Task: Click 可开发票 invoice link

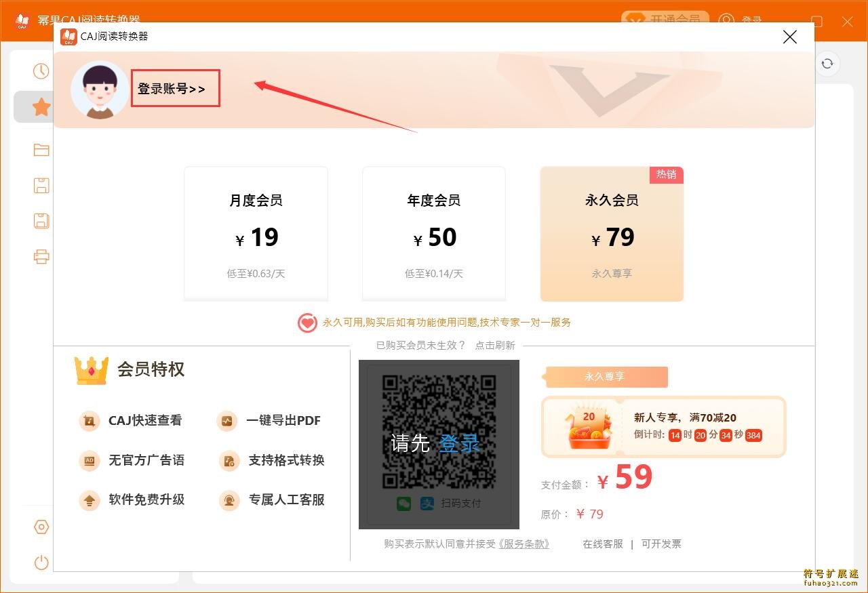Action: coord(661,544)
